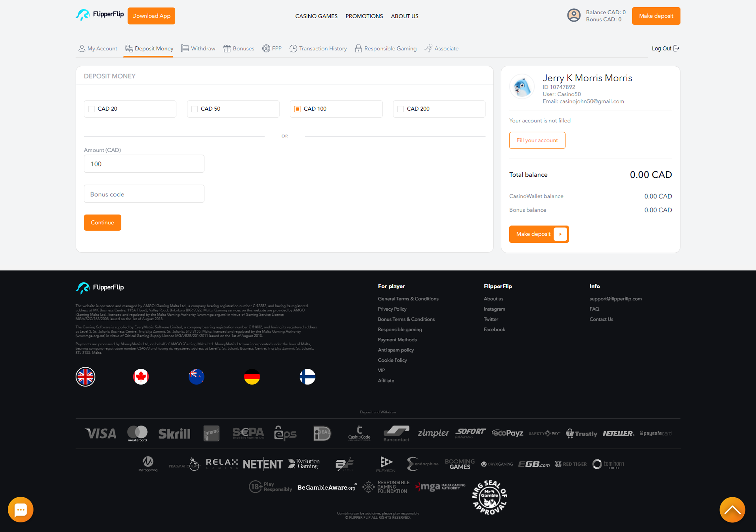Open the live chat bubble
This screenshot has height=532, width=756.
[x=21, y=509]
